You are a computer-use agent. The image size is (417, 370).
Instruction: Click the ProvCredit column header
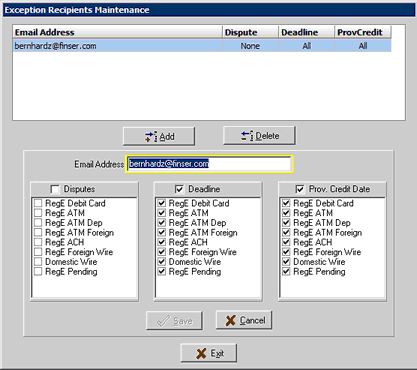pyautogui.click(x=363, y=32)
